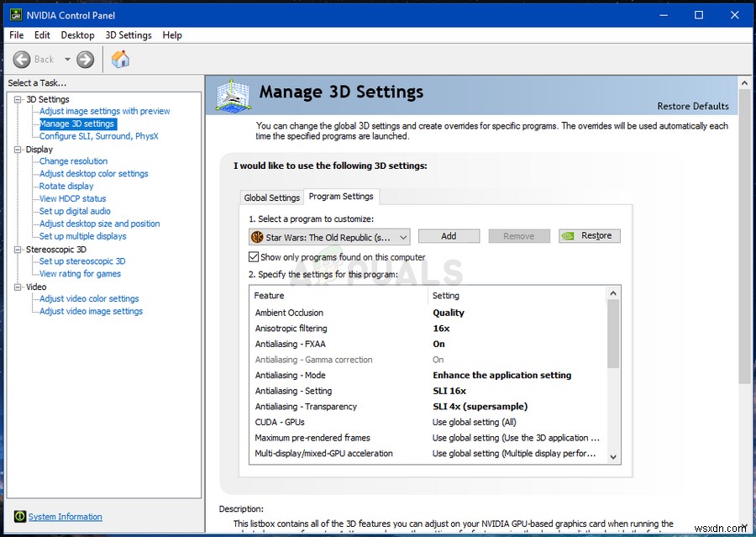Open the Desktop menu
The image size is (756, 537).
click(77, 34)
